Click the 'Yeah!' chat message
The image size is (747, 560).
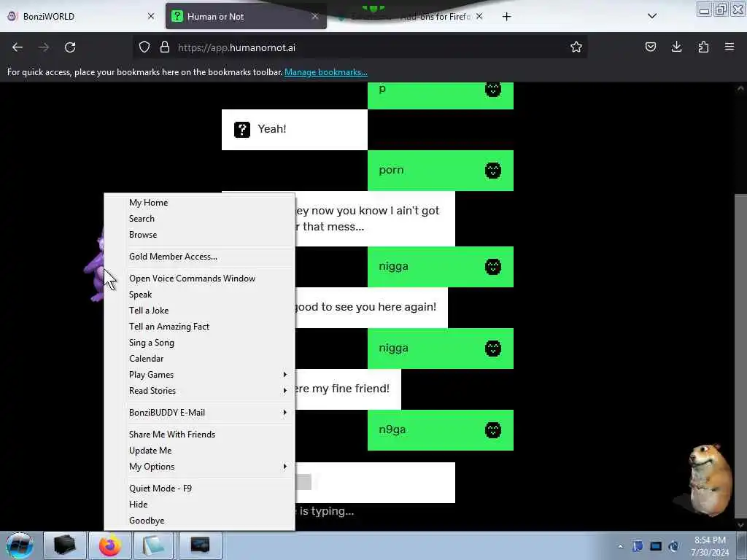(x=295, y=130)
